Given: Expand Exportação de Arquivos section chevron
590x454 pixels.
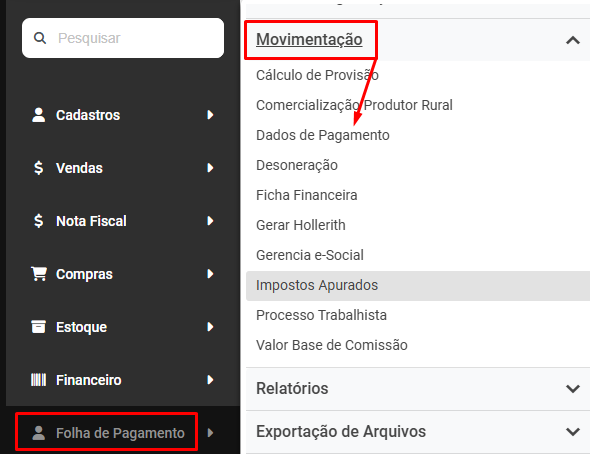Looking at the screenshot, I should [573, 431].
